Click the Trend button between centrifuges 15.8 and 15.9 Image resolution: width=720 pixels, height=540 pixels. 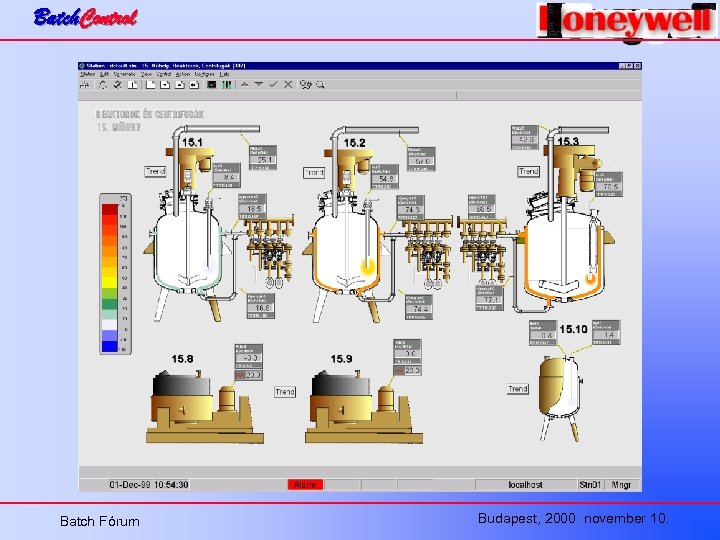coord(285,392)
